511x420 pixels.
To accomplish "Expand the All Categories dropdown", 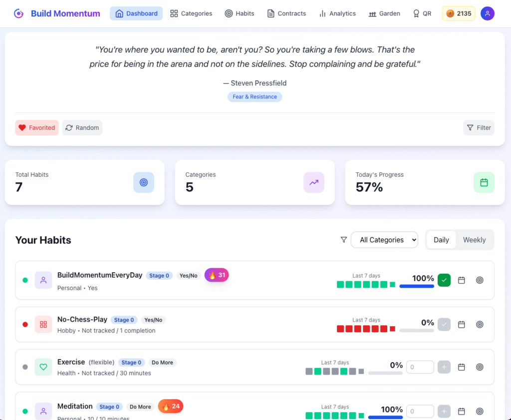I will coord(384,240).
